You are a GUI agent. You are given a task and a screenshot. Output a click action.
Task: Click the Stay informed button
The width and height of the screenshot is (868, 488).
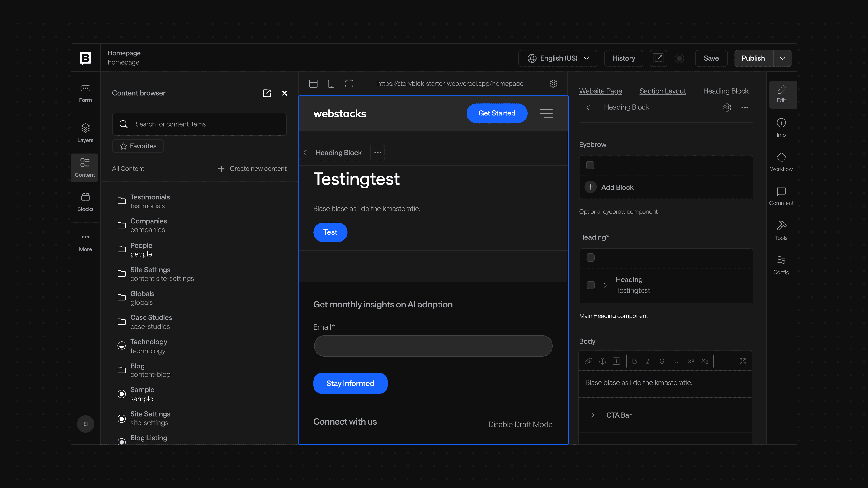(350, 383)
